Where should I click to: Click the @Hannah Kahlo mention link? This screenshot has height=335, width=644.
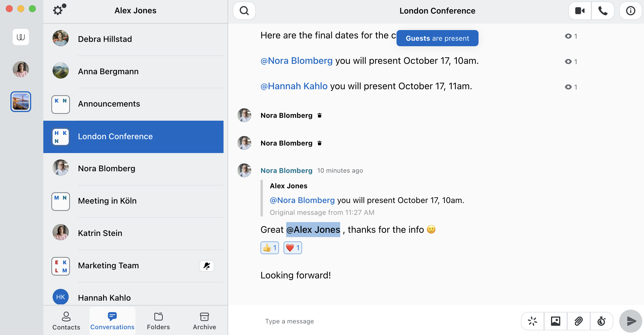point(294,86)
